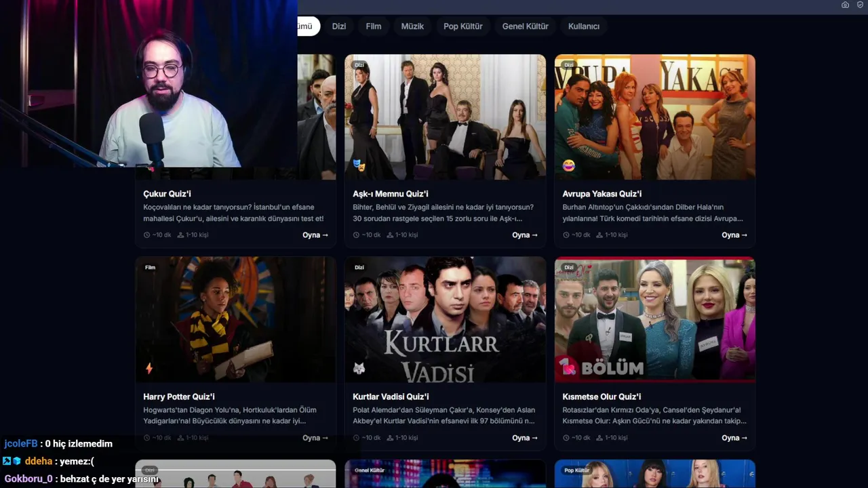Switch to the Müzik tab
Image resolution: width=868 pixels, height=488 pixels.
(412, 26)
